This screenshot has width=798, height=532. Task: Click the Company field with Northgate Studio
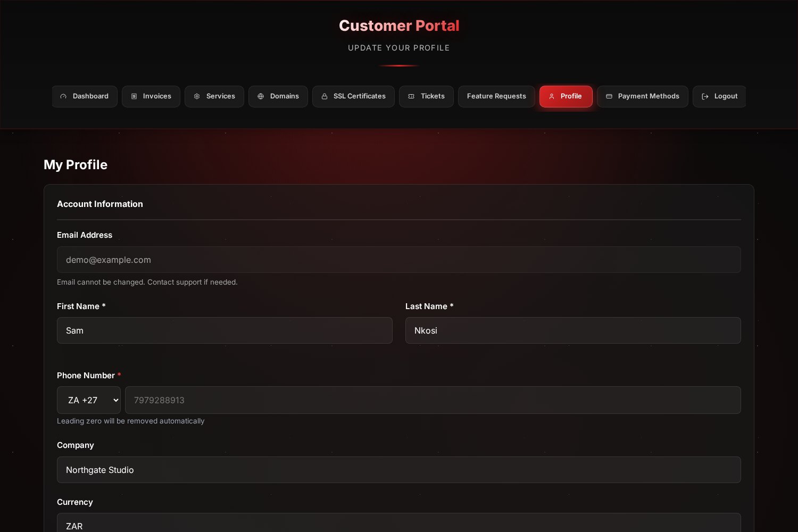coord(399,470)
